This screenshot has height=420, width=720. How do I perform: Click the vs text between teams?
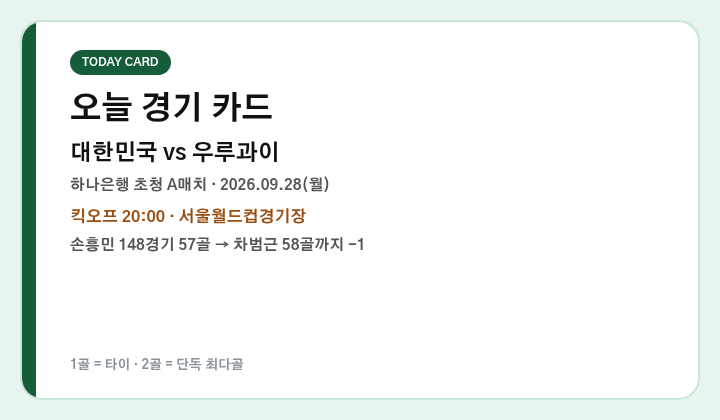(x=174, y=153)
